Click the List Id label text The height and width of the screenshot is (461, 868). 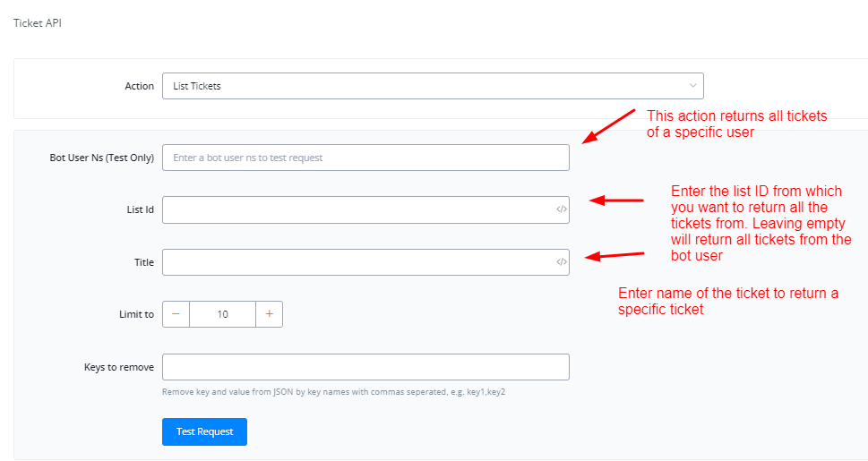[140, 209]
